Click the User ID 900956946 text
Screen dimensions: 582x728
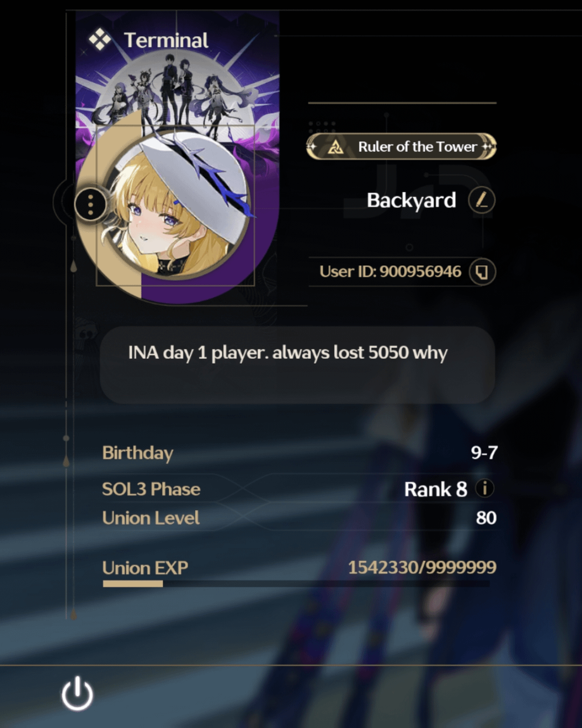(x=390, y=272)
